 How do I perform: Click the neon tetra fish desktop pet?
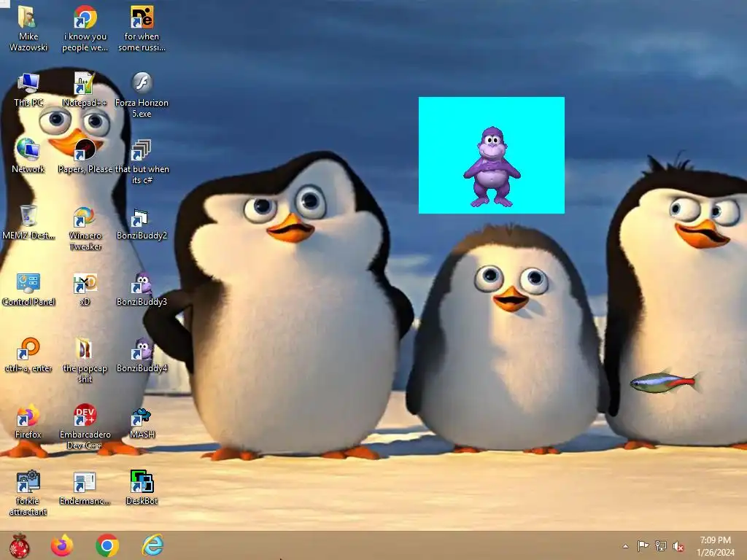click(x=665, y=382)
